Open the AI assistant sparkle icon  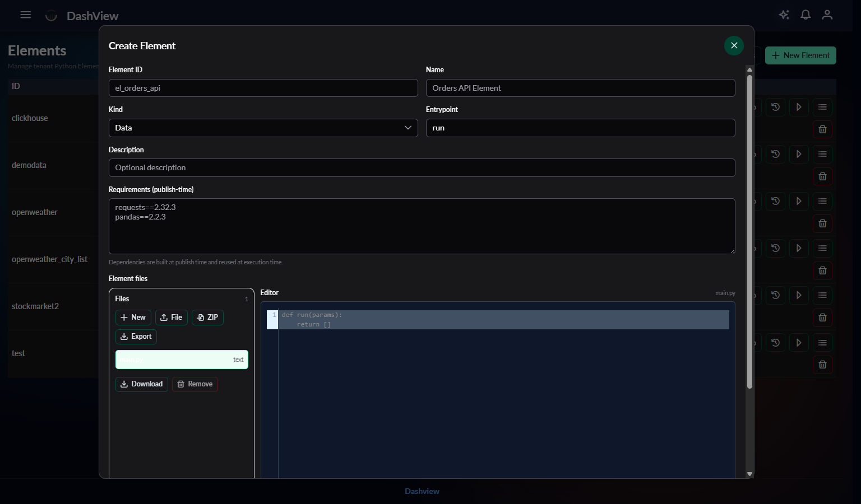point(784,15)
